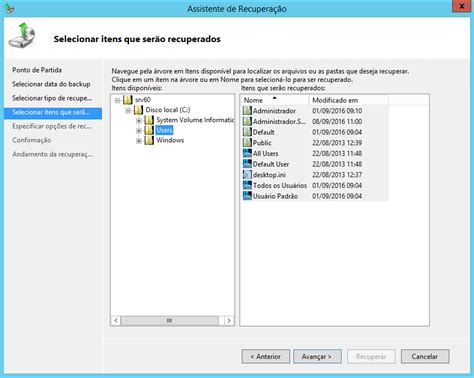Click the Administrador.S... folder icon

pyautogui.click(x=247, y=121)
